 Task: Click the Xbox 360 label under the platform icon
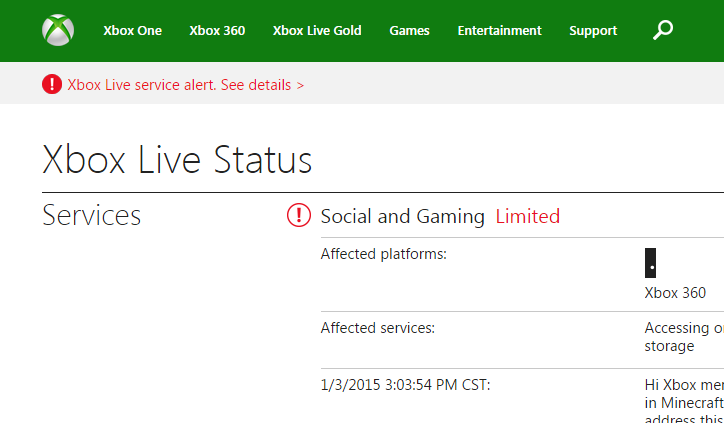pyautogui.click(x=675, y=293)
